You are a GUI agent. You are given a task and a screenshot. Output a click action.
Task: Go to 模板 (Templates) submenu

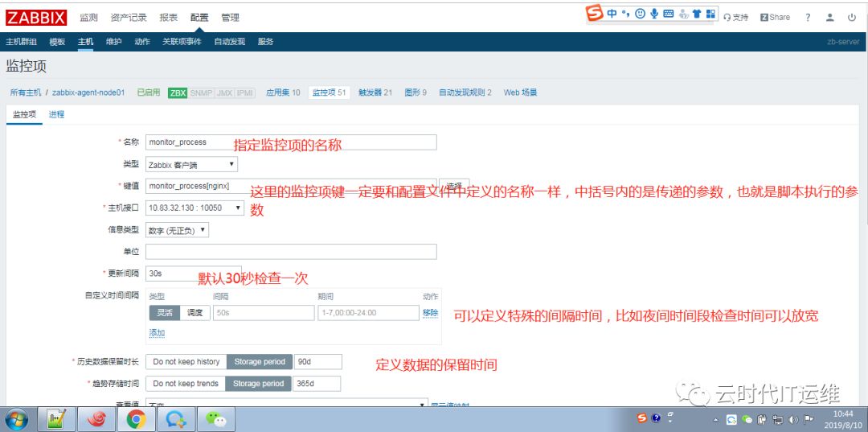[x=57, y=42]
